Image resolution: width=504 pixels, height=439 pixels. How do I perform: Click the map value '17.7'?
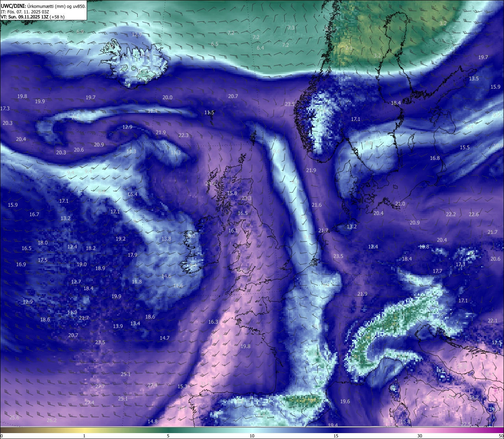[x=437, y=271]
